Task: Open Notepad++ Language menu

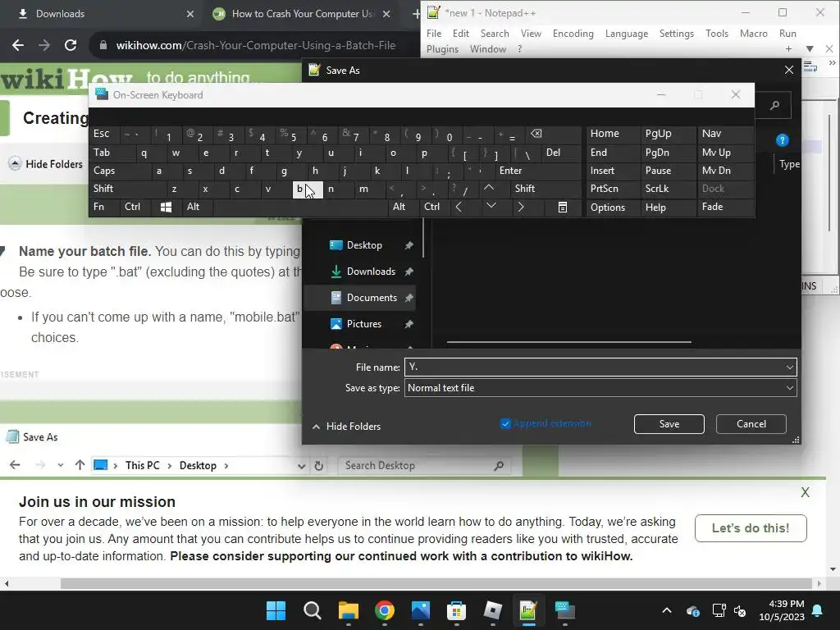Action: (626, 33)
